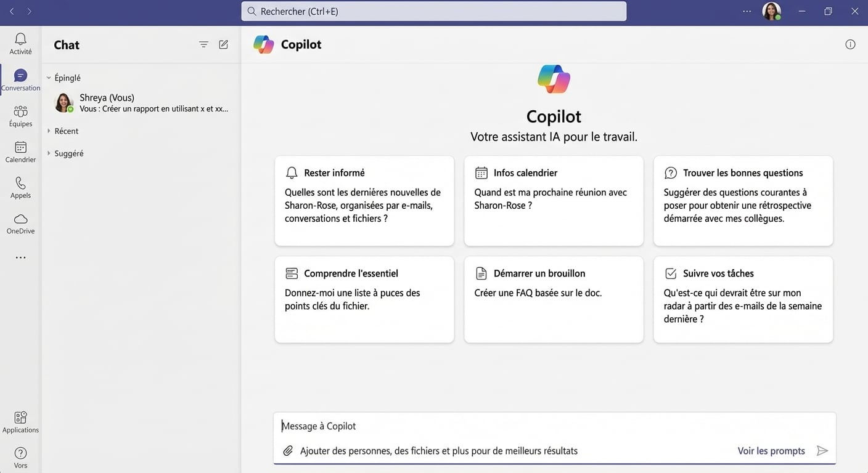
Task: Select the Démarrer un brouillon prompt card
Action: 553,299
